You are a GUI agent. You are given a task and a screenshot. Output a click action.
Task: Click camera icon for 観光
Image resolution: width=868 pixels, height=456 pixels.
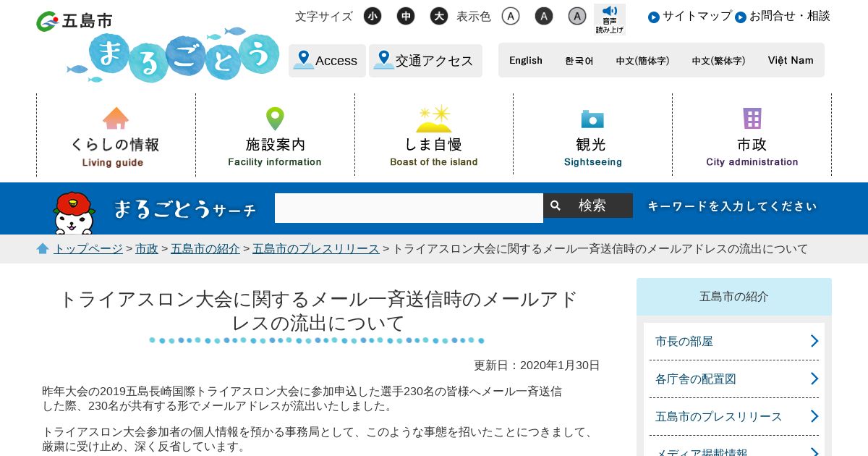tap(592, 119)
